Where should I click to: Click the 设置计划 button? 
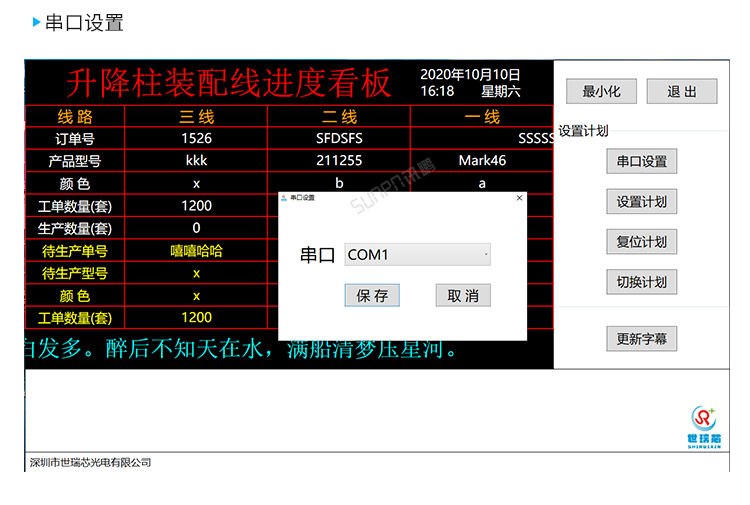pos(641,201)
